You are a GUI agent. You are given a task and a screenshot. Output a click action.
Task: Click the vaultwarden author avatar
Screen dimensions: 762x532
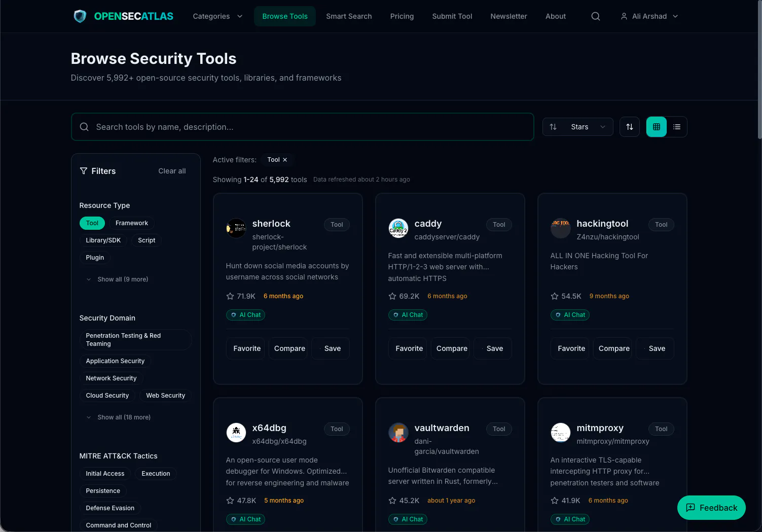point(398,433)
